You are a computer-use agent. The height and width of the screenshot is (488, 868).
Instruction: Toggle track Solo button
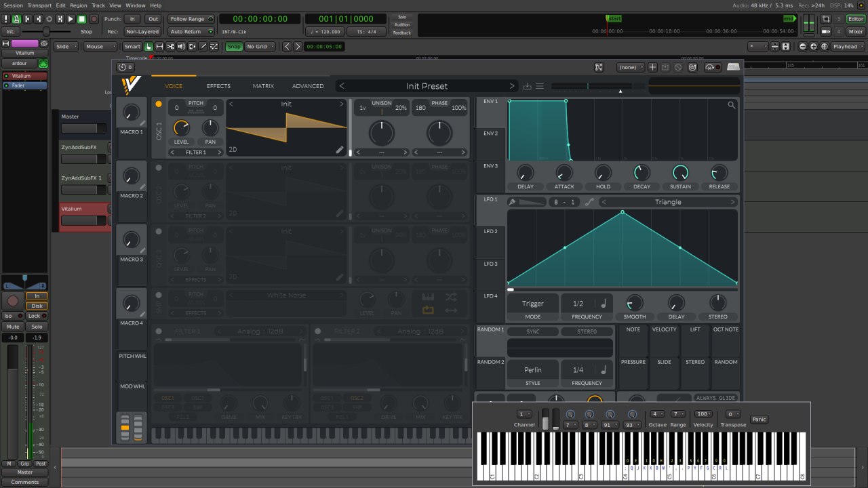tap(37, 327)
